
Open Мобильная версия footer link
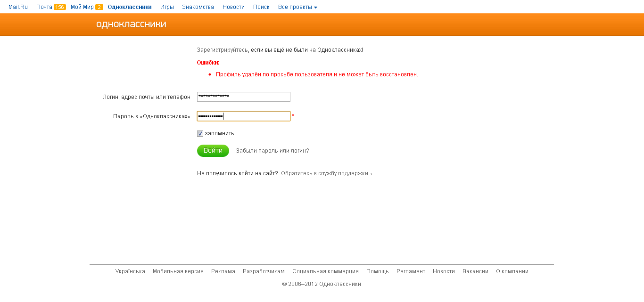178,271
